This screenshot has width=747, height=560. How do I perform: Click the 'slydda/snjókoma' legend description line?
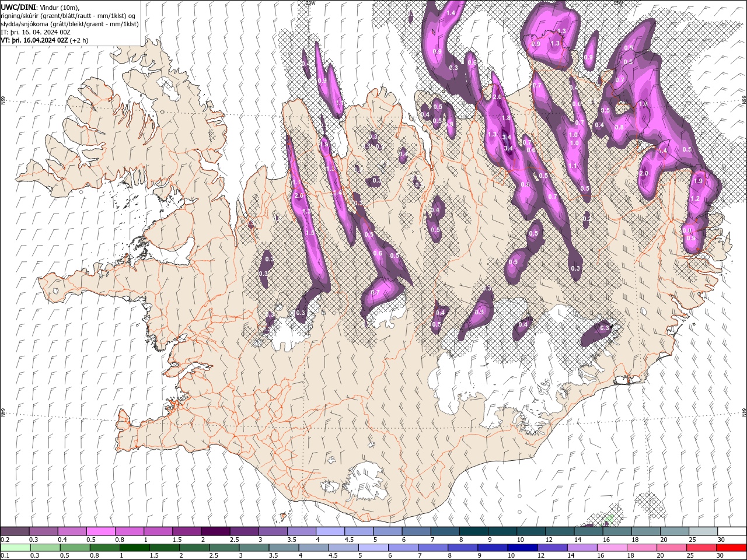pyautogui.click(x=70, y=24)
